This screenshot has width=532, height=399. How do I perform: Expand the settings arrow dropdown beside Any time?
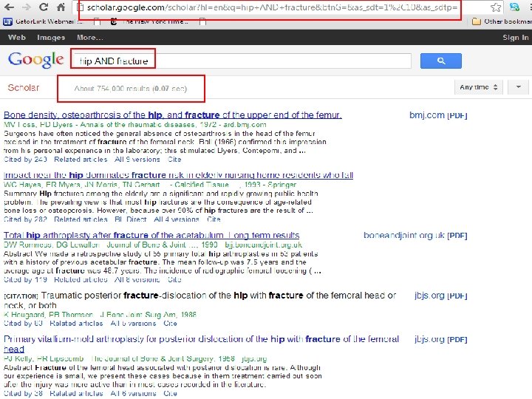[x=518, y=87]
